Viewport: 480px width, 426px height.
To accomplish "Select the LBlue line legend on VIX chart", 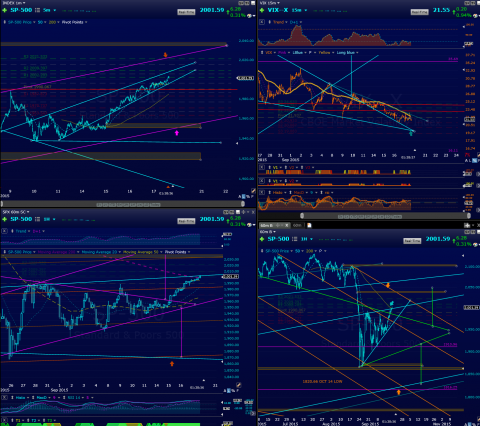I will pyautogui.click(x=299, y=53).
